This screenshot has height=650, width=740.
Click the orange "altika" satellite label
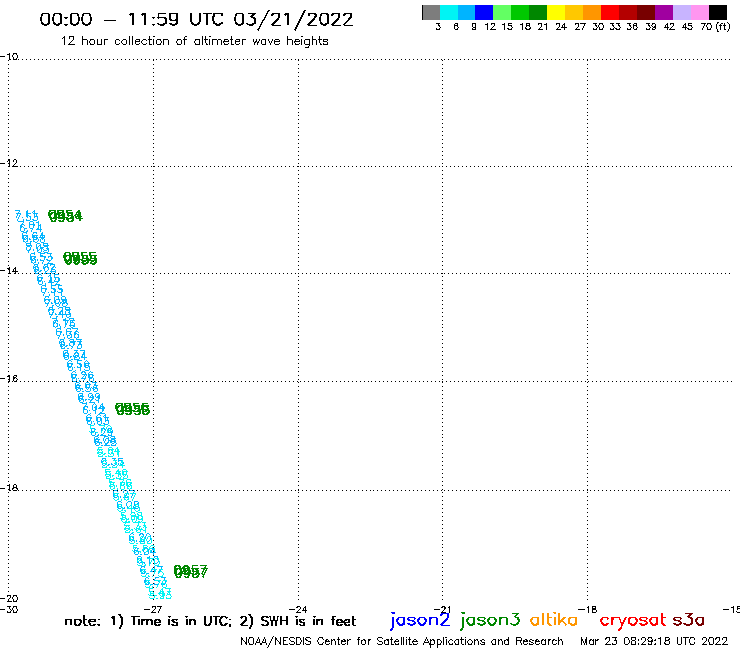click(x=554, y=619)
